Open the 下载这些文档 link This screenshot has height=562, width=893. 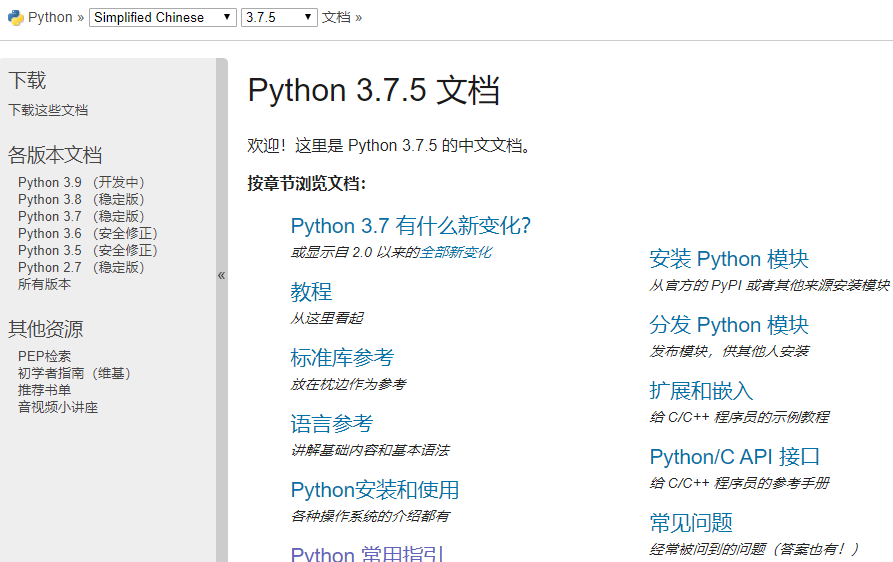tap(48, 110)
